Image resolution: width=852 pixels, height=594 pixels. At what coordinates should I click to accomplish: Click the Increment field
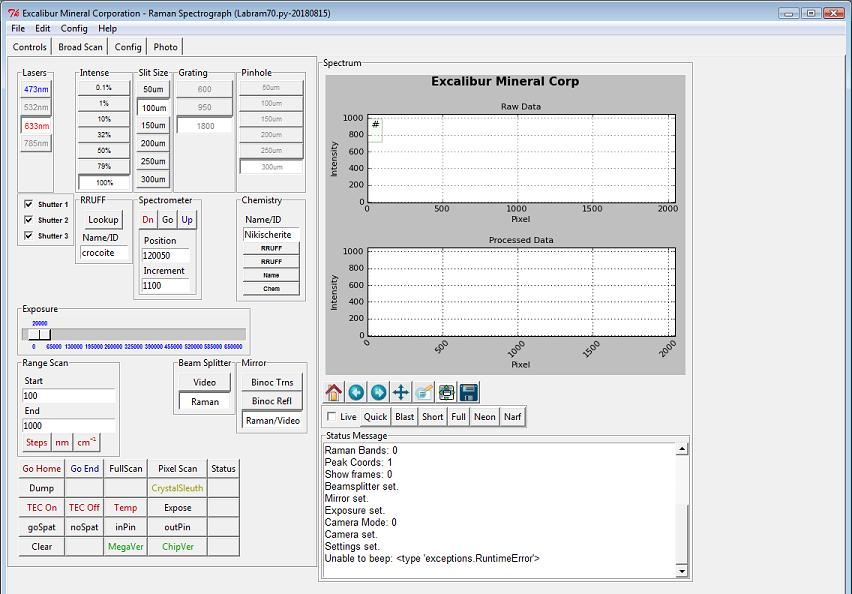click(165, 285)
